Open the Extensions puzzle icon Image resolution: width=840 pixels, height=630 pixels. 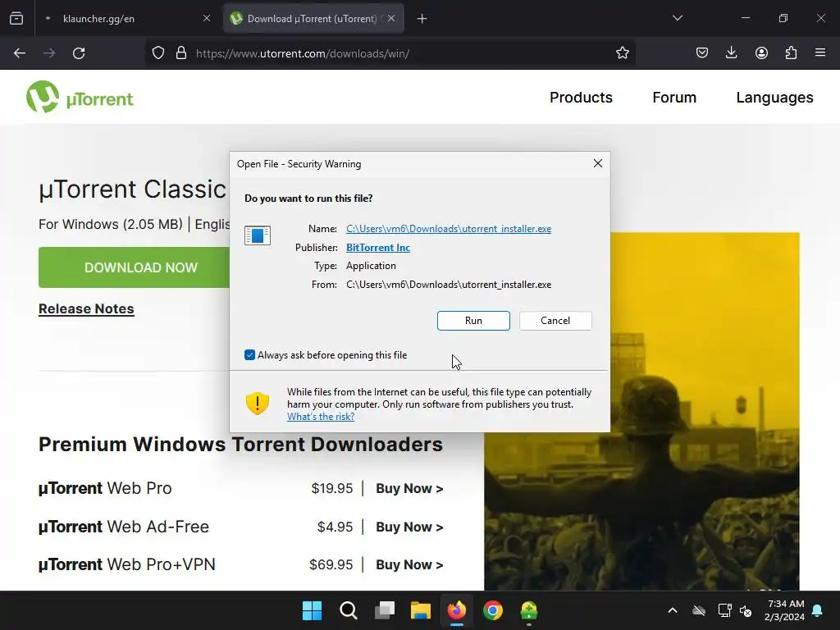(791, 53)
